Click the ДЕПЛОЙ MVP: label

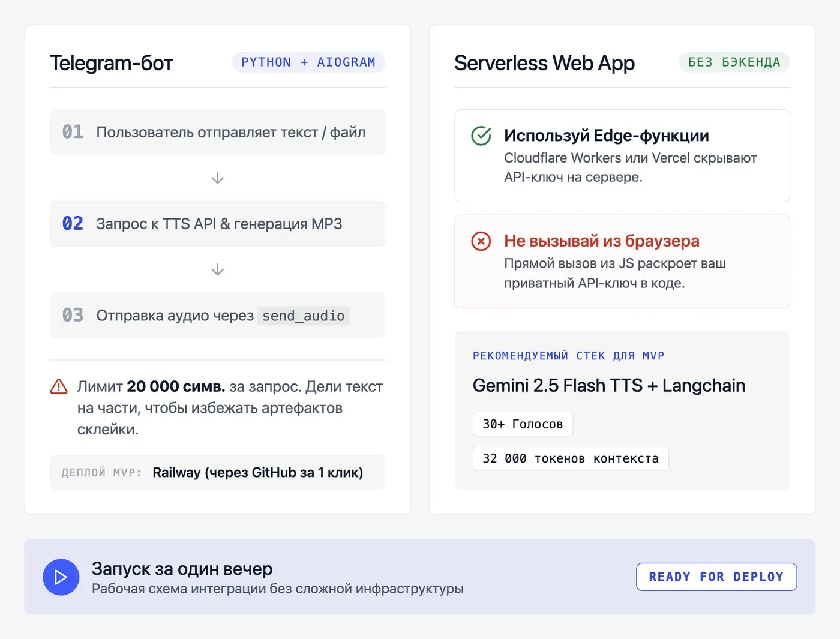pyautogui.click(x=101, y=473)
